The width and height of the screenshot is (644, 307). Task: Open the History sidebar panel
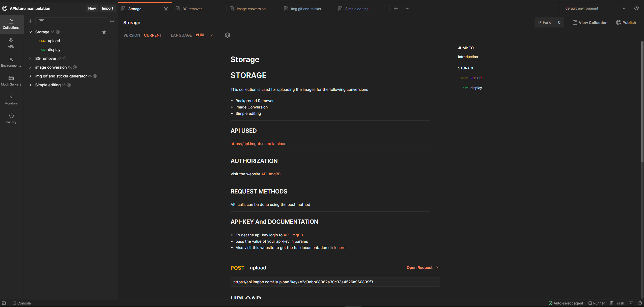[x=11, y=119]
